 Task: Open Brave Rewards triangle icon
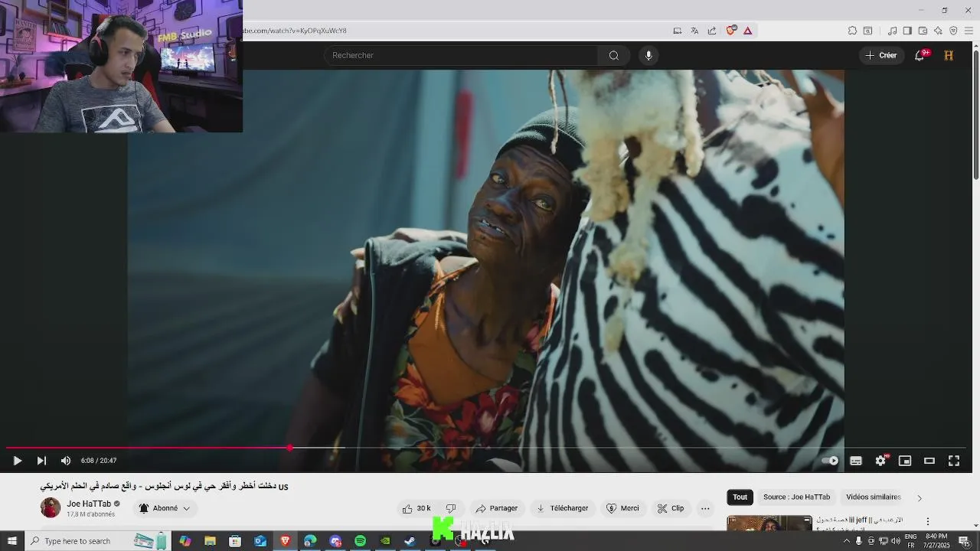point(748,31)
